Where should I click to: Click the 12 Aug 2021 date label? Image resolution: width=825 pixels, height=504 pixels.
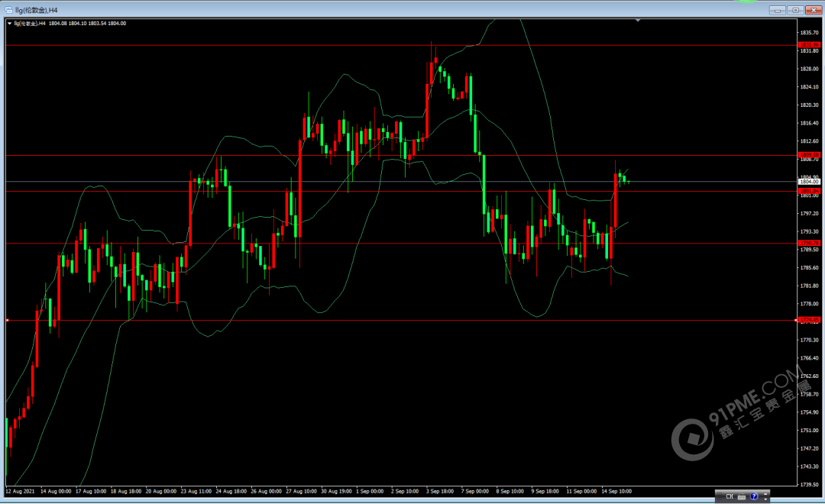(20, 491)
